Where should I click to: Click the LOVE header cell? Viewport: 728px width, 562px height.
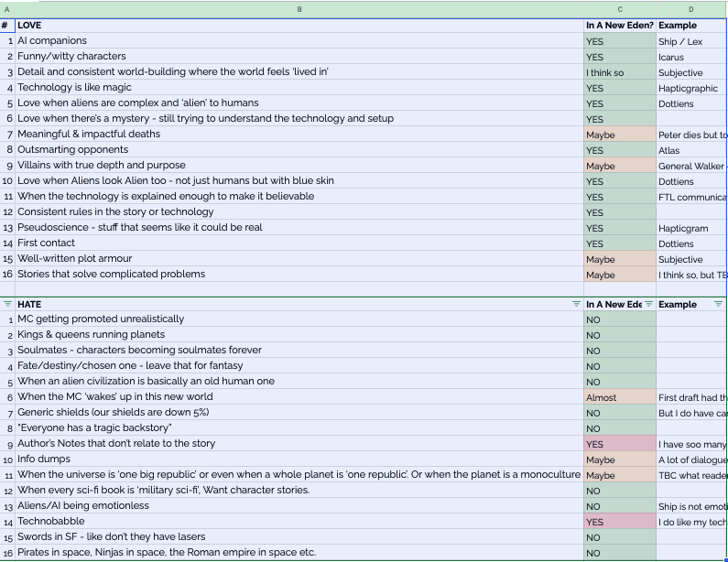(x=299, y=26)
